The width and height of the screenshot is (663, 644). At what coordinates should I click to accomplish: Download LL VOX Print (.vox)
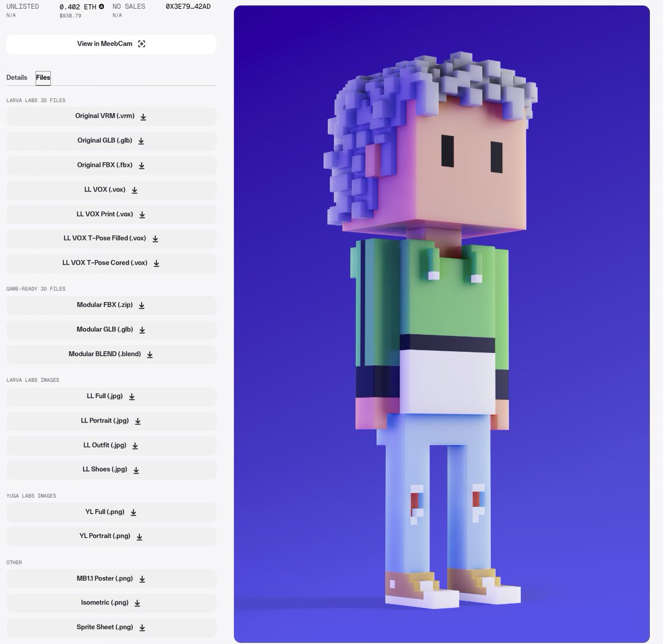(111, 214)
